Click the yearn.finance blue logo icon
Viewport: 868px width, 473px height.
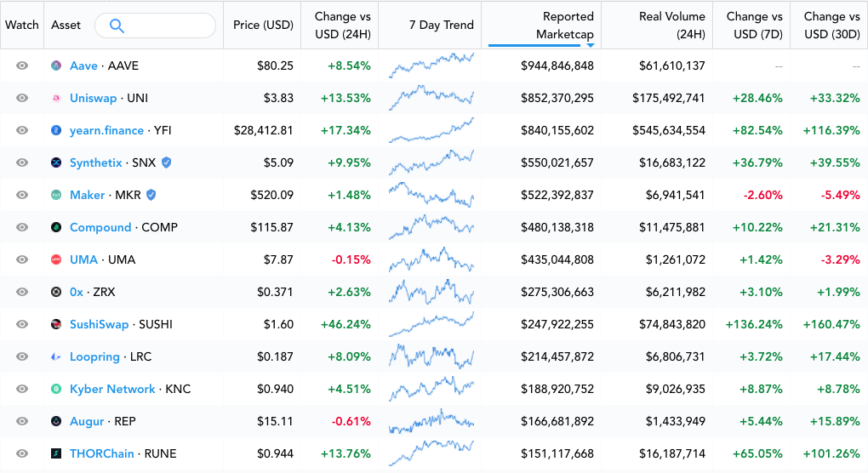[56, 130]
